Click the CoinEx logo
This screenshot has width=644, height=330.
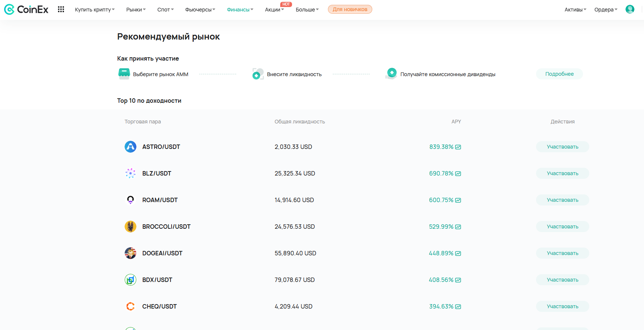[26, 9]
